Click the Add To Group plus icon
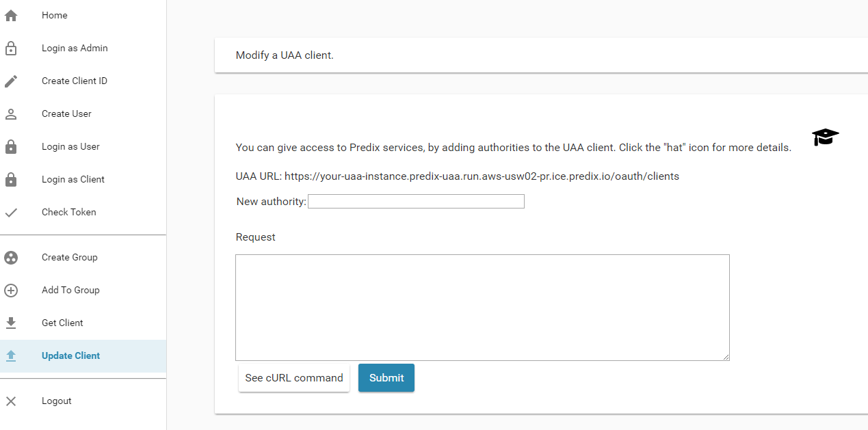 coord(11,290)
